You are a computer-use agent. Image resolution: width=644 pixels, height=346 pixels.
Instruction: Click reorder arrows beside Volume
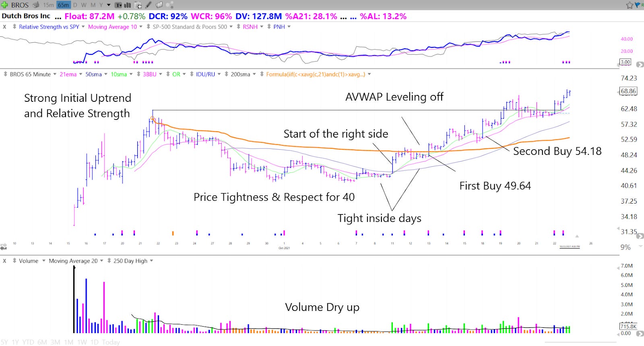click(x=14, y=261)
